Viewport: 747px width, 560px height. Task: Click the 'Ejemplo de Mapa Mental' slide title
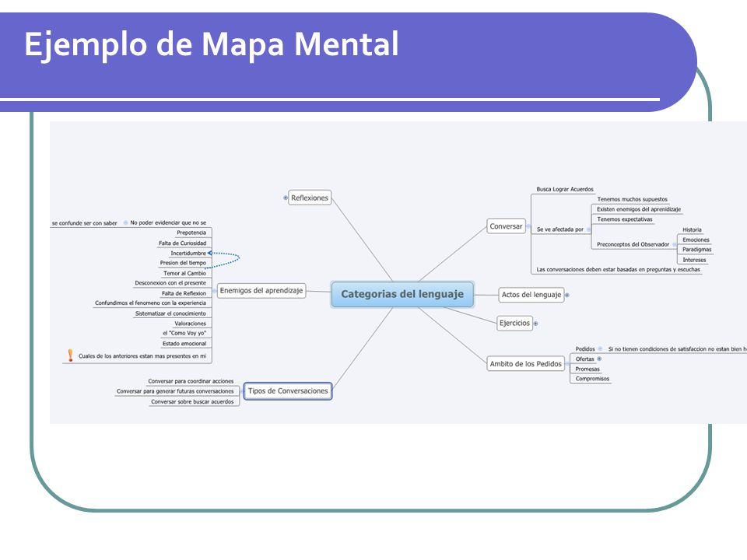point(212,44)
